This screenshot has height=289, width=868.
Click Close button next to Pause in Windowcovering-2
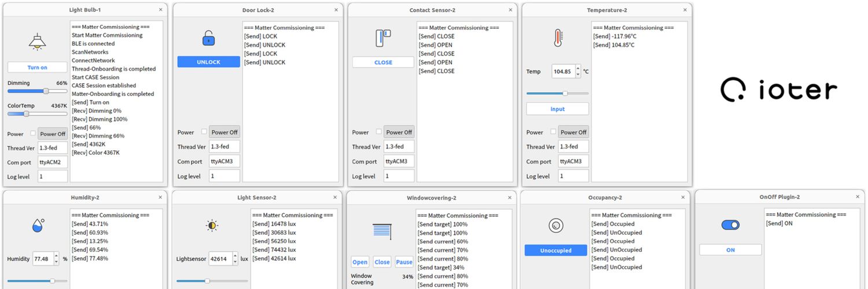[x=382, y=262]
